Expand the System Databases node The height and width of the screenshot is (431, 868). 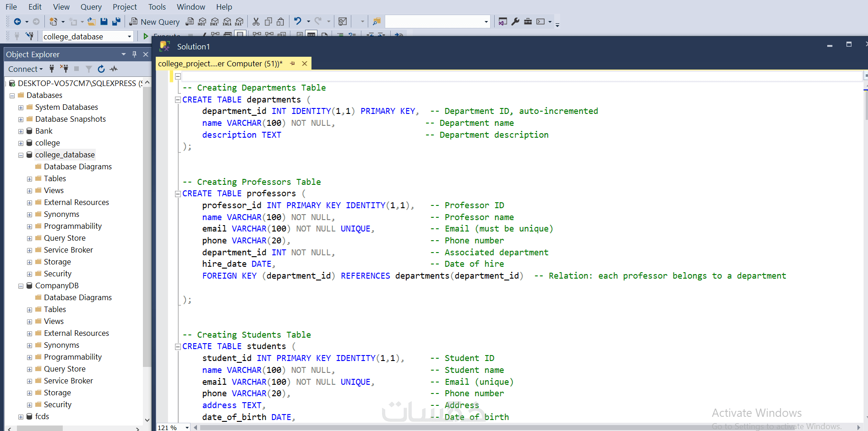pyautogui.click(x=21, y=108)
